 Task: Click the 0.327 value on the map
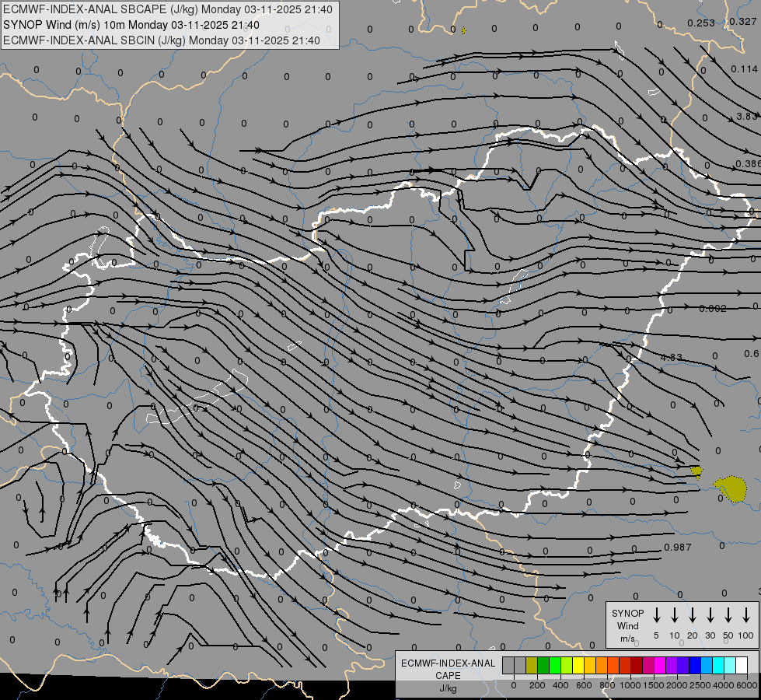click(743, 21)
